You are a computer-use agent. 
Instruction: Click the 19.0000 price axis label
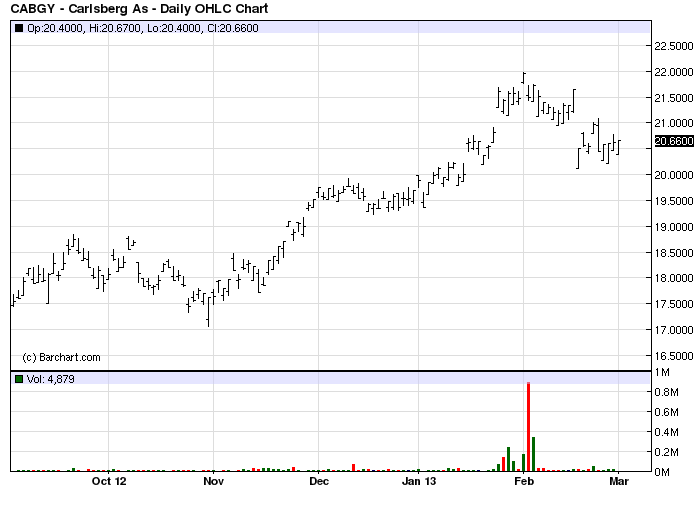tap(674, 227)
